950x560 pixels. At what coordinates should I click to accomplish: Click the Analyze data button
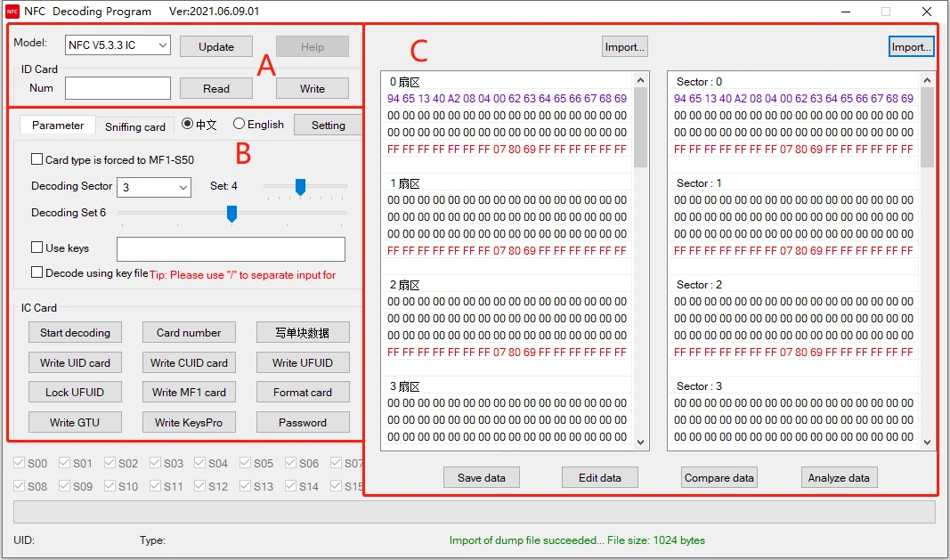(x=839, y=477)
